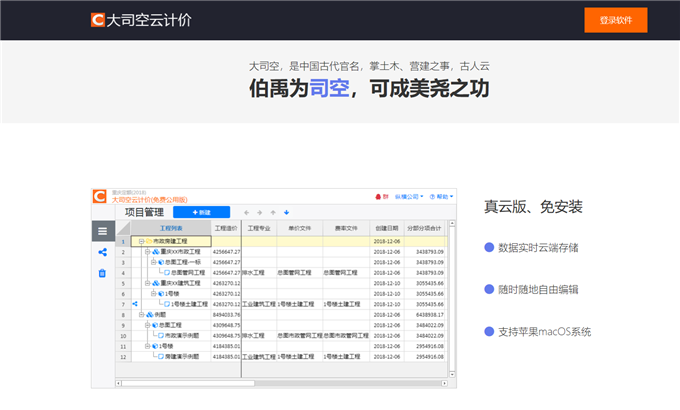The width and height of the screenshot is (680, 410).
Task: Click the 司空 highlighted text in headline
Action: 331,88
